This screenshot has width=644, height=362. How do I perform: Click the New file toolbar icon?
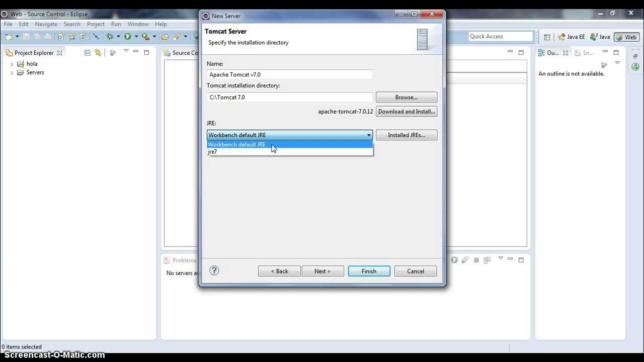9,37
